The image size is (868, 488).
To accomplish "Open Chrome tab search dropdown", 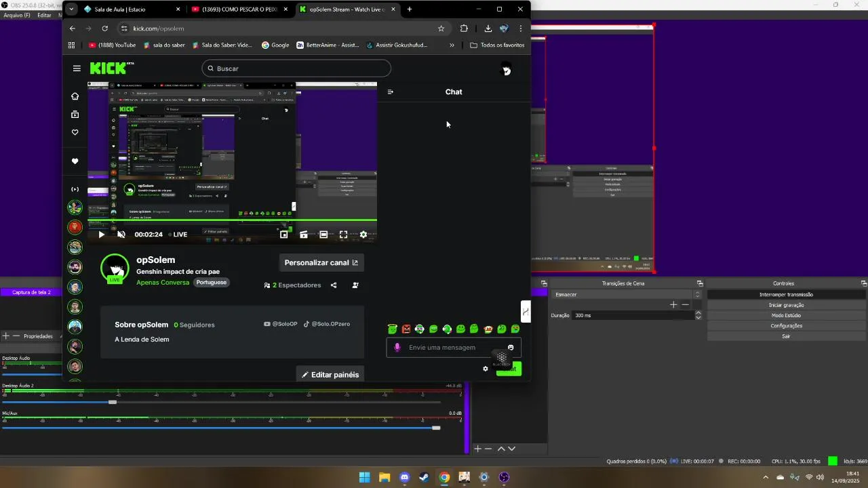I will tap(72, 9).
